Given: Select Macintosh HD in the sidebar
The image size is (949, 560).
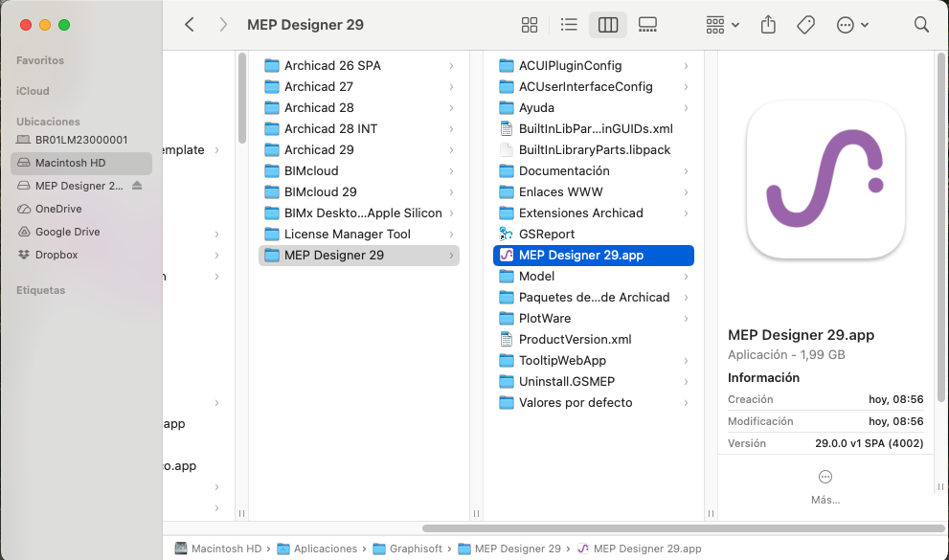Looking at the screenshot, I should (81, 163).
